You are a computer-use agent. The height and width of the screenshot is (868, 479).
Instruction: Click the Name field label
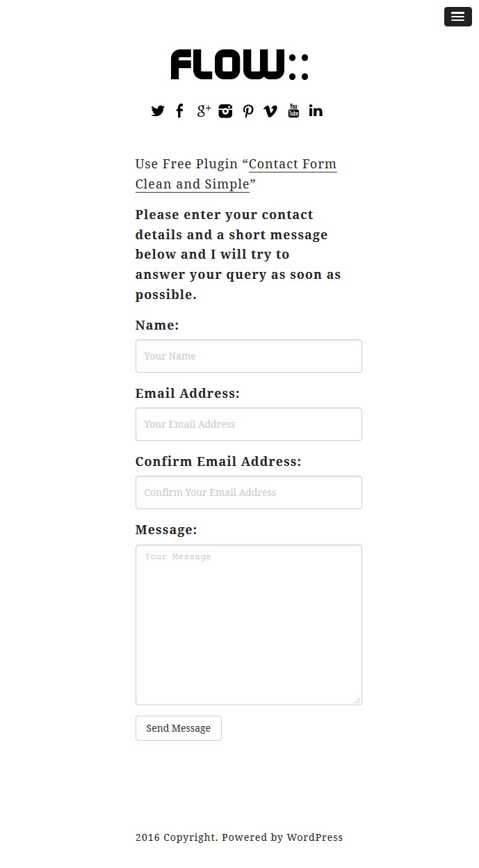(157, 325)
